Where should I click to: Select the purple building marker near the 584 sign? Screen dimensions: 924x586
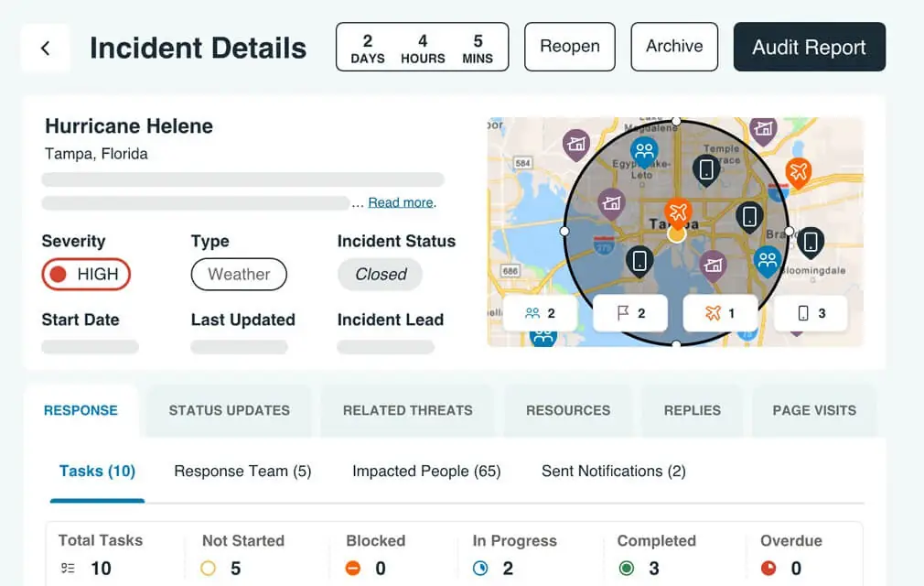(x=576, y=145)
